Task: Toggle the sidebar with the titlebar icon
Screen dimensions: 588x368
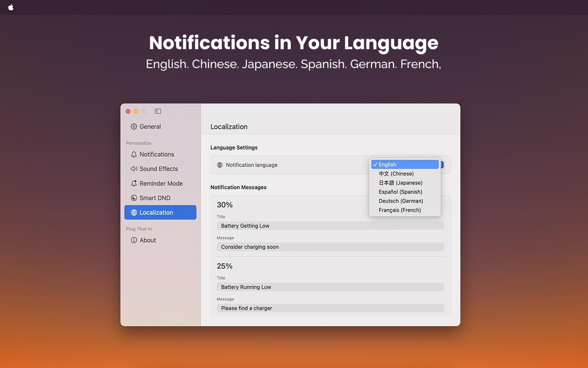Action: [158, 111]
